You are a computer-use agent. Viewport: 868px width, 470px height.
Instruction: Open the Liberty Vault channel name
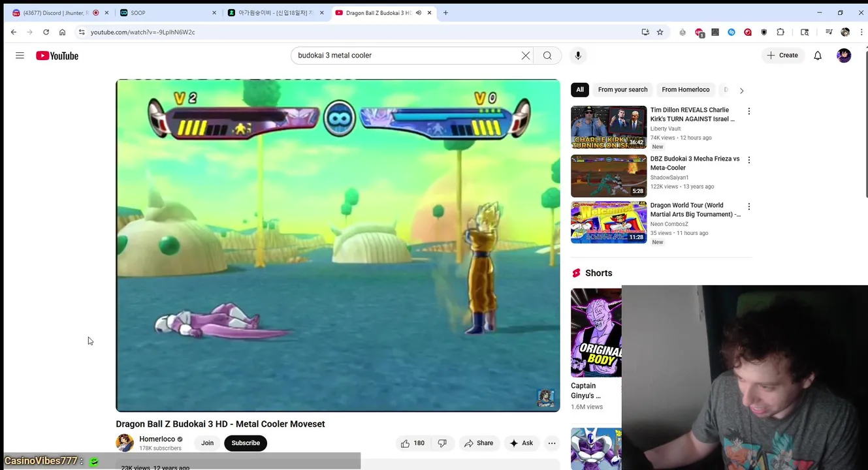coord(666,129)
